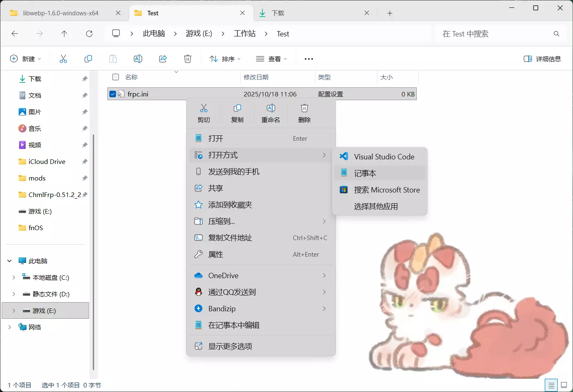This screenshot has width=573, height=392.
Task: Uncheck the frpc.ini file checkbox
Action: point(113,94)
